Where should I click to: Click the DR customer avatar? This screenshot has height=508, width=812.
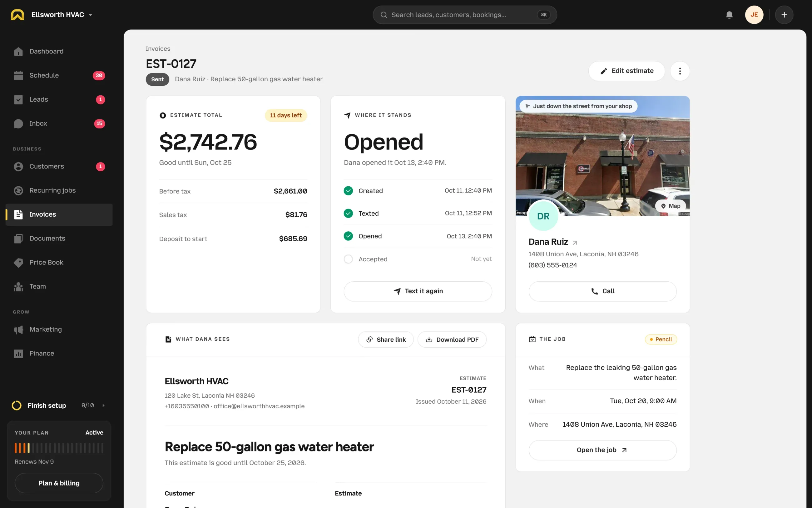click(543, 216)
